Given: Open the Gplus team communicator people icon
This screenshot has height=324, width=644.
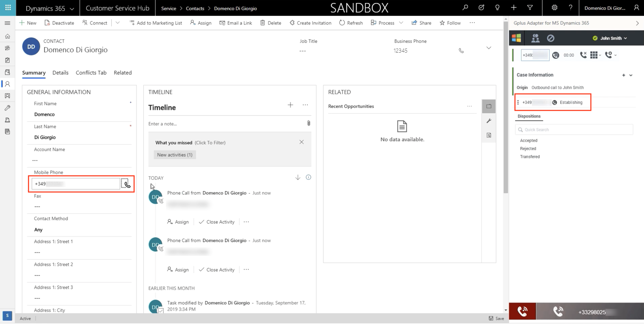Looking at the screenshot, I should tap(535, 38).
